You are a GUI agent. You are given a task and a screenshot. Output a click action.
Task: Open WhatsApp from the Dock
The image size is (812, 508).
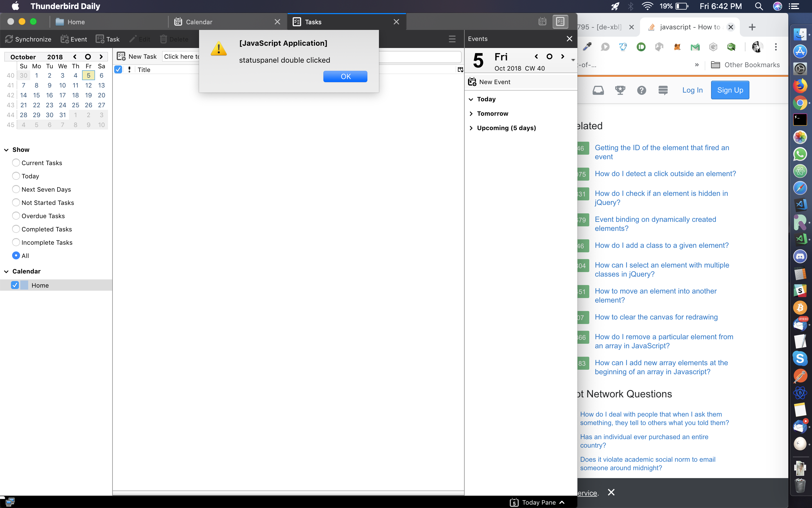tap(800, 154)
